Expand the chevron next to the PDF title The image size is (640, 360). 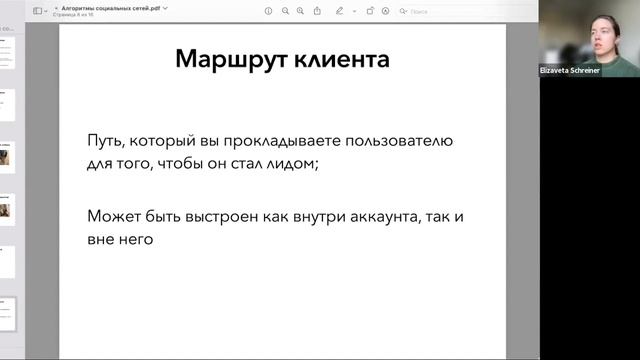pos(165,8)
